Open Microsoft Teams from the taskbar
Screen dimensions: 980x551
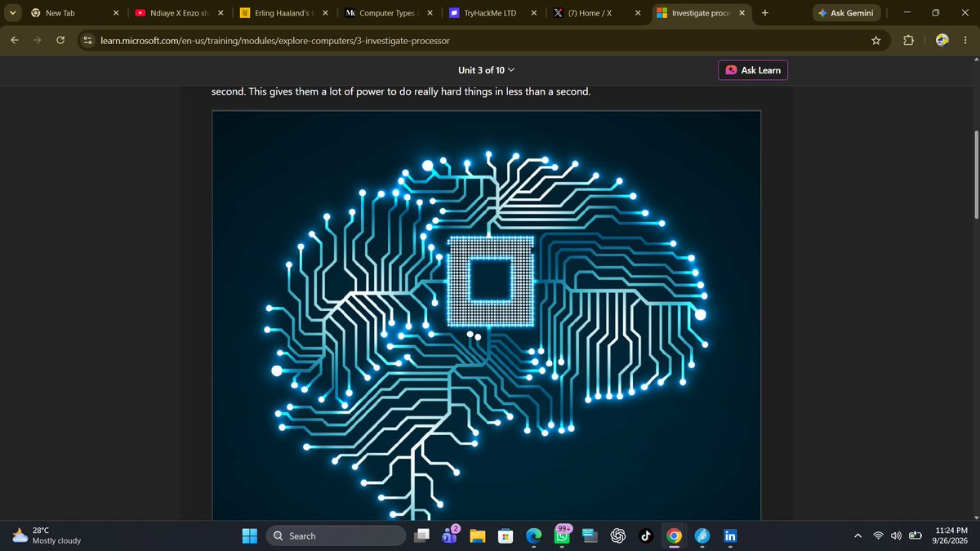tap(450, 535)
